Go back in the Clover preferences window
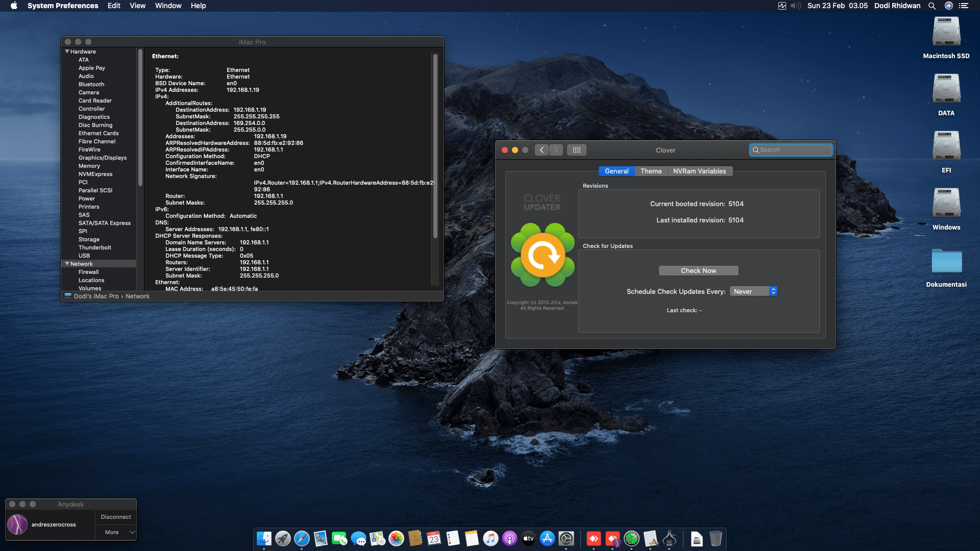 click(x=542, y=150)
